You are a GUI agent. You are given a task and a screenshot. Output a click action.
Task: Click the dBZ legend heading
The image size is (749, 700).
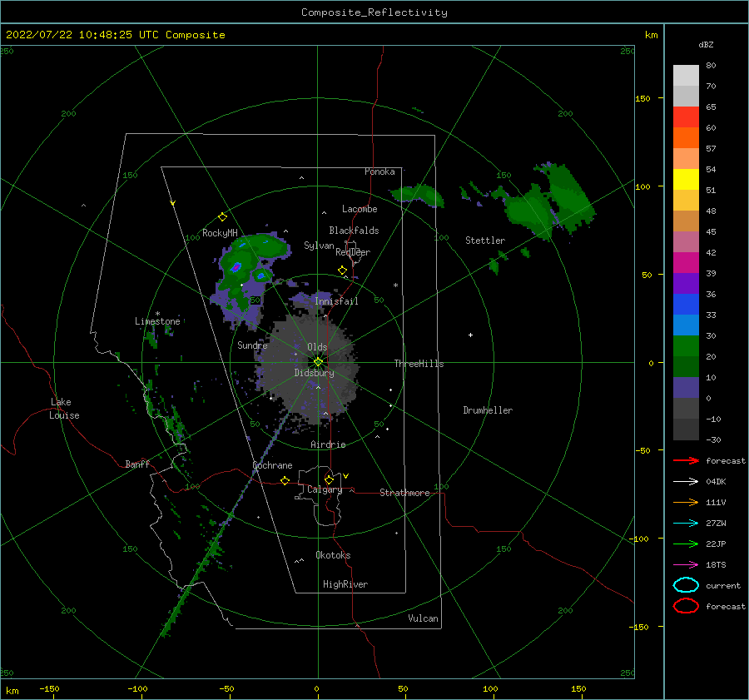tap(706, 44)
